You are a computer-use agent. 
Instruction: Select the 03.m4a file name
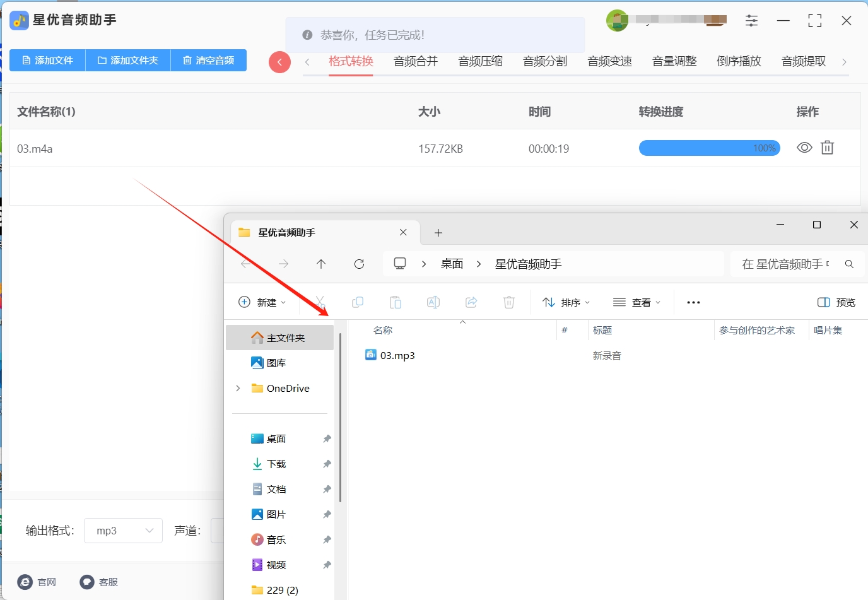(35, 149)
